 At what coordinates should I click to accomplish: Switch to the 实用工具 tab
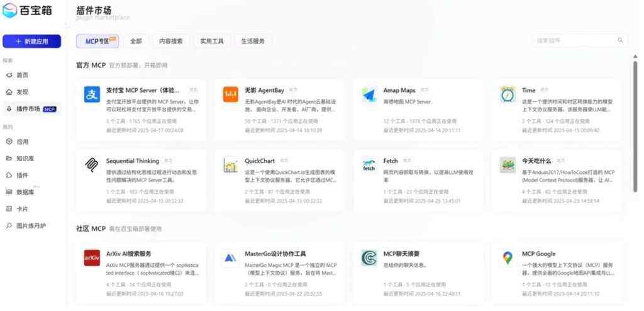[212, 41]
